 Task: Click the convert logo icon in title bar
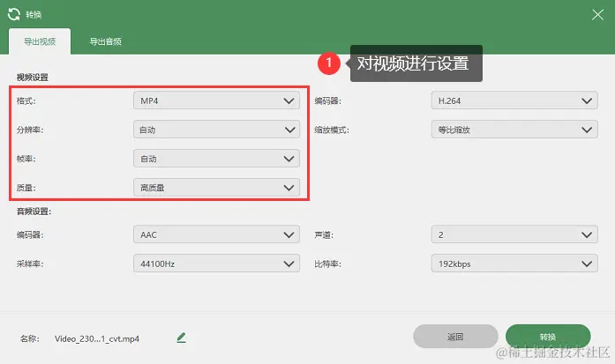[14, 14]
